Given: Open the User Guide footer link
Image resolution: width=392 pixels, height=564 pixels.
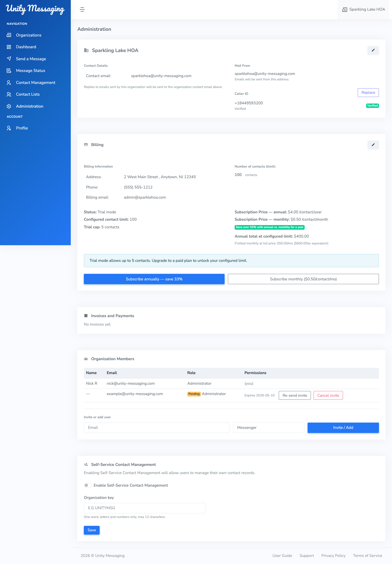Looking at the screenshot, I should pos(282,556).
